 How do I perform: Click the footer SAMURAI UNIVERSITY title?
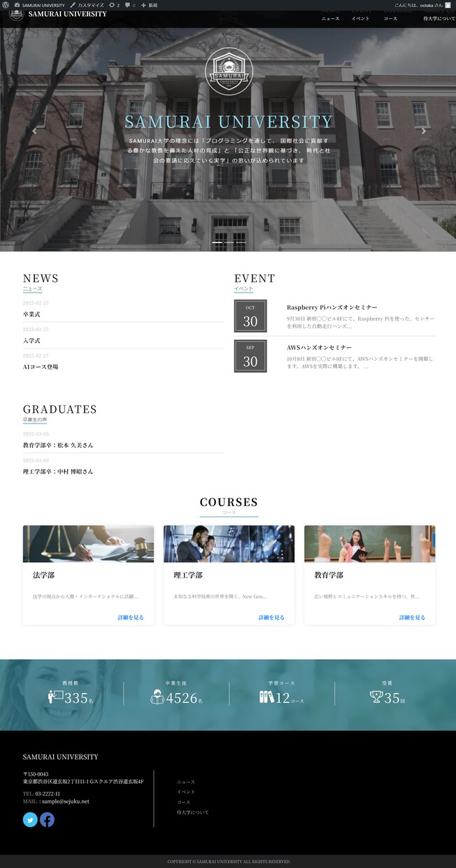tap(61, 757)
